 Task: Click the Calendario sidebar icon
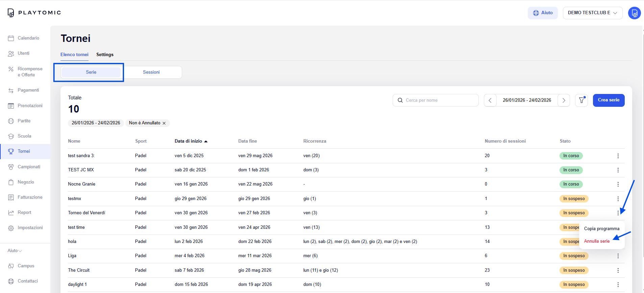point(11,38)
